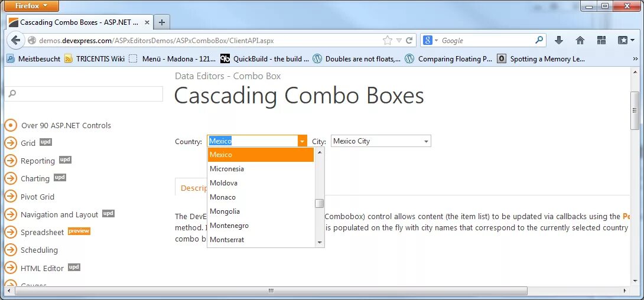
Task: Toggle the Country combo box dropdown arrow
Action: pyautogui.click(x=303, y=141)
